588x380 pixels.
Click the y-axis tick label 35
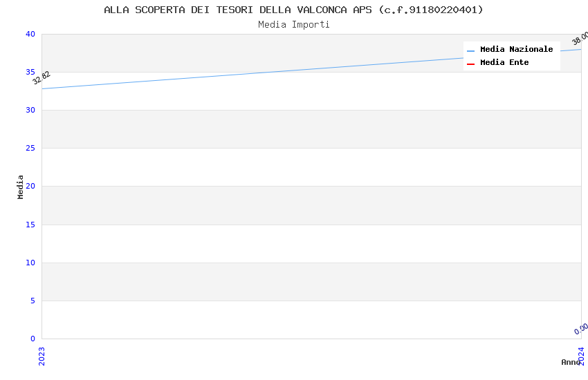pos(30,72)
